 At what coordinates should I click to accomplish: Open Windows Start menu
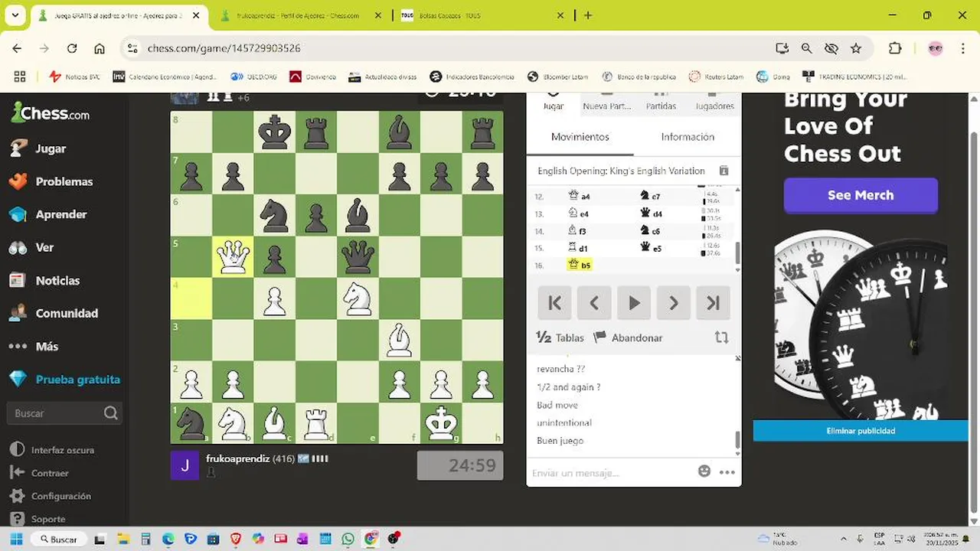(15, 539)
